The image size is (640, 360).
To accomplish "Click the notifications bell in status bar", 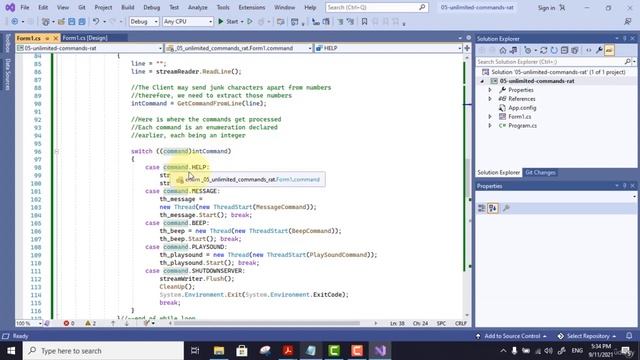I will tap(629, 336).
